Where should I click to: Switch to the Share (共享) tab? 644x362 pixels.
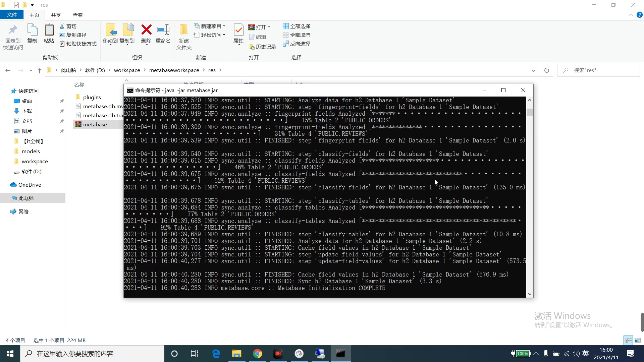[x=56, y=15]
